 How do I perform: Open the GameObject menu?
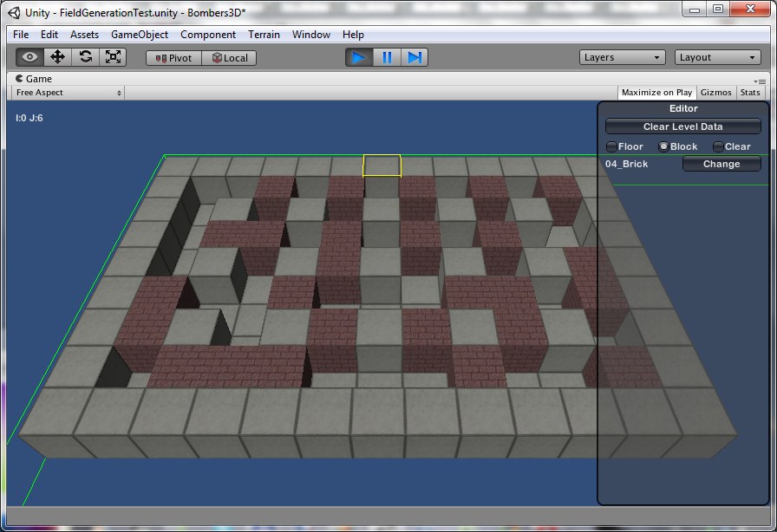139,35
